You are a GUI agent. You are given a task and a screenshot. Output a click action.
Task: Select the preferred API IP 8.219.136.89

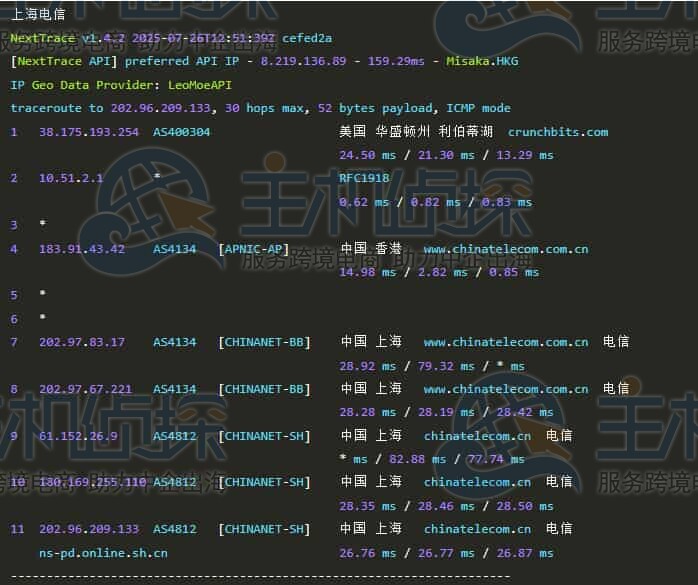304,61
